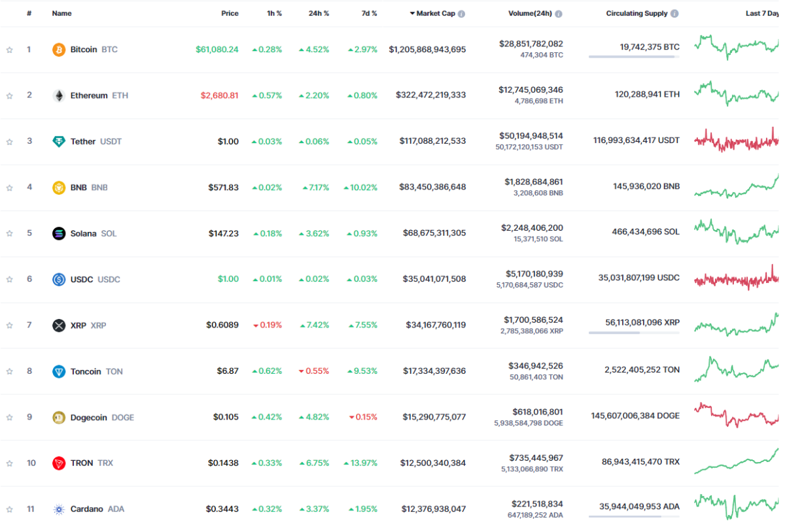Click USDC volume $5,170,180,939
The height and width of the screenshot is (532, 785).
coord(534,274)
